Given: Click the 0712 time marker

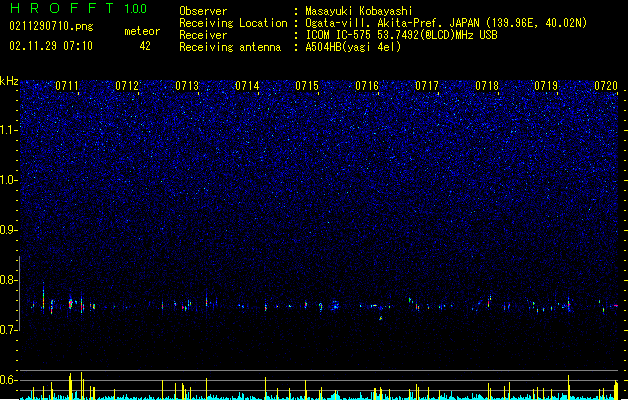Looking at the screenshot, I should [127, 86].
